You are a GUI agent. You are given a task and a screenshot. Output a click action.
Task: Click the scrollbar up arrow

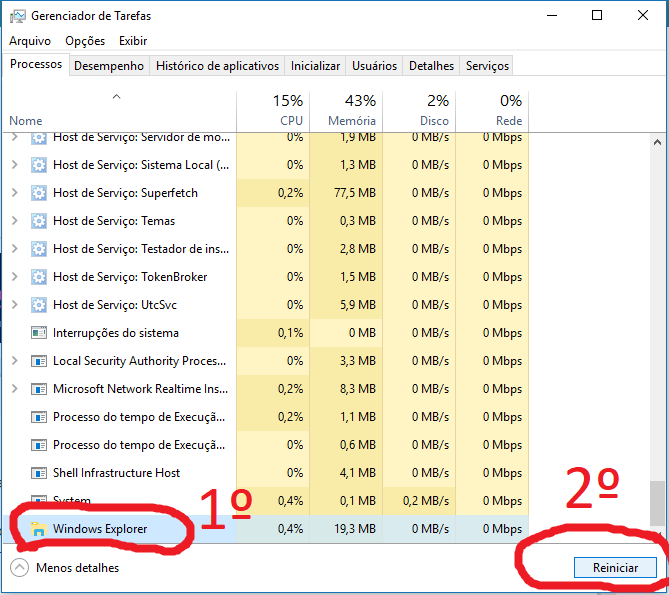(657, 142)
